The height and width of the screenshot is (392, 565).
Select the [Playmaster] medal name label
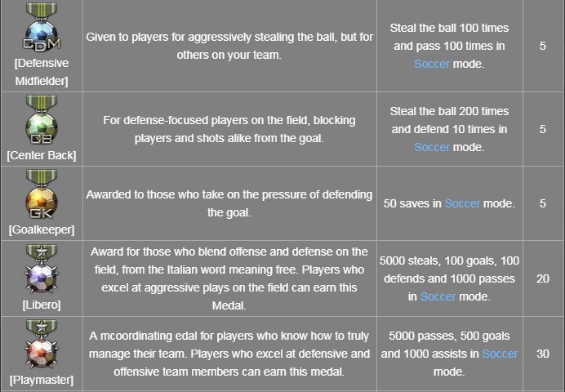tap(41, 380)
